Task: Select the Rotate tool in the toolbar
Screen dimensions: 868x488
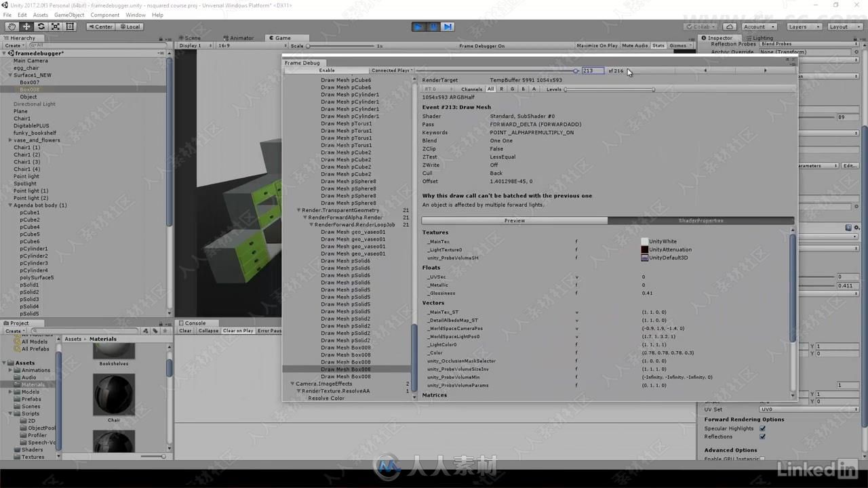Action: pyautogui.click(x=41, y=26)
